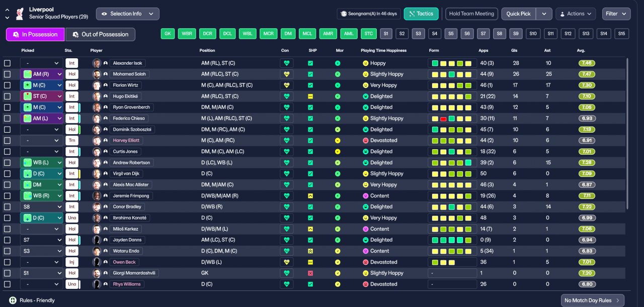This screenshot has height=307, width=644.
Task: Open the Seongnam(A) next fixture button
Action: tap(369, 14)
